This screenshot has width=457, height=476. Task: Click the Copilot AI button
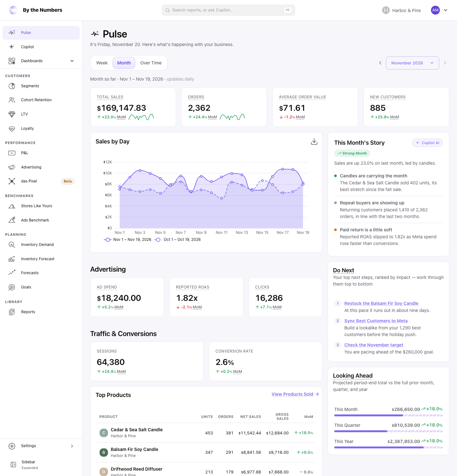(x=427, y=143)
